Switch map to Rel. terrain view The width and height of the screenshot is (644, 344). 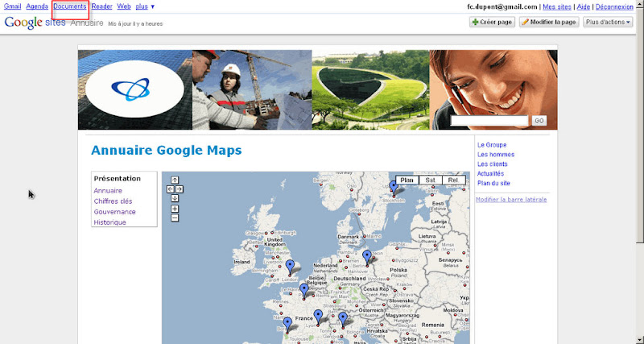click(454, 180)
